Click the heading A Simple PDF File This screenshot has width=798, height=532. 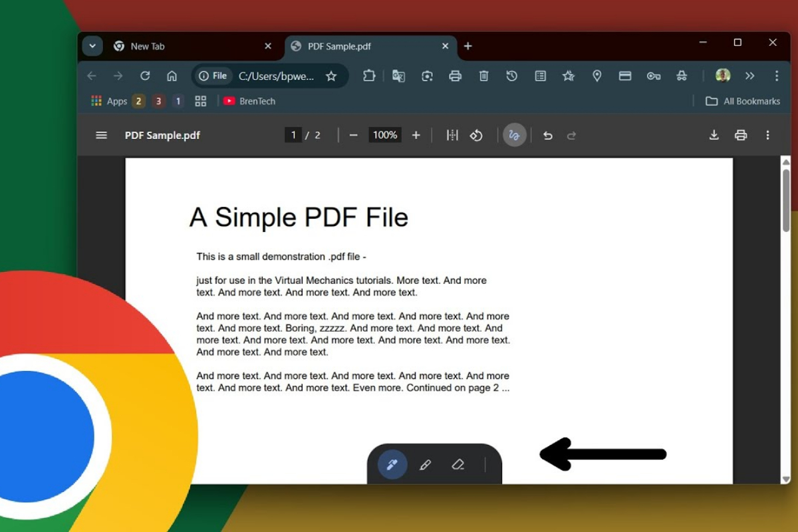point(299,217)
